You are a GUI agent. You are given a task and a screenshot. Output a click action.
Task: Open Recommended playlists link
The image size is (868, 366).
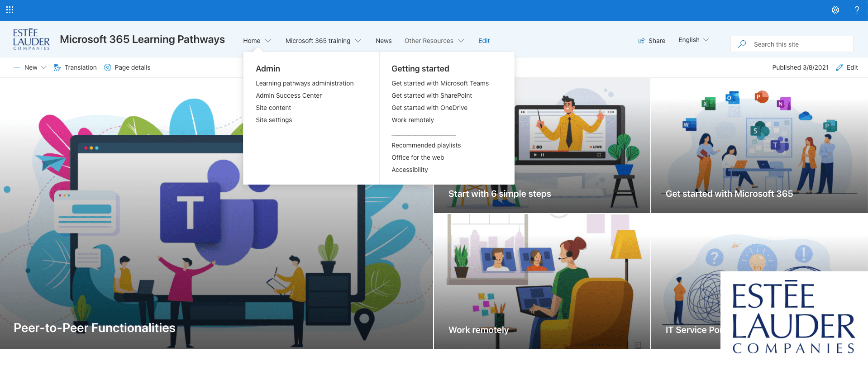(x=426, y=145)
